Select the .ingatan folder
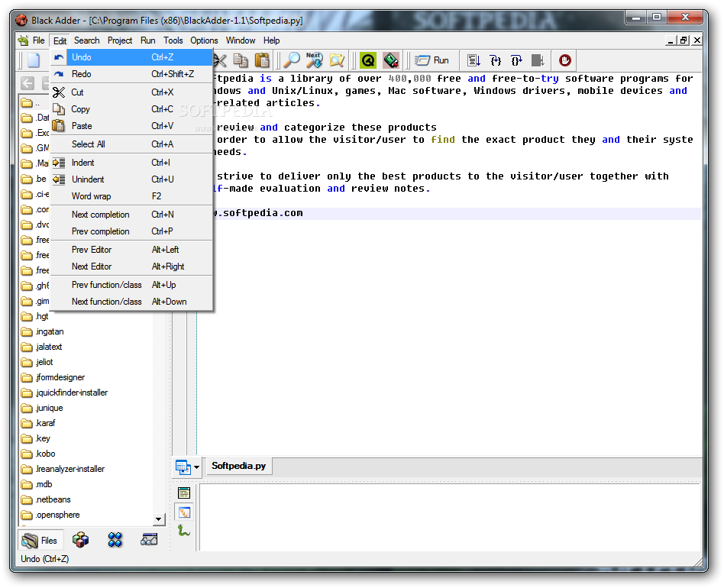This screenshot has width=724, height=588. pos(43,331)
